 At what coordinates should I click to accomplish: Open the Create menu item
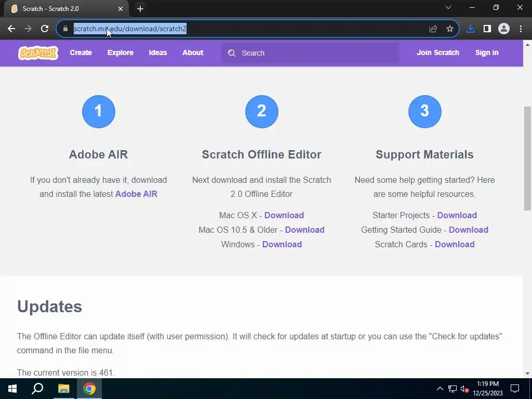pyautogui.click(x=81, y=52)
